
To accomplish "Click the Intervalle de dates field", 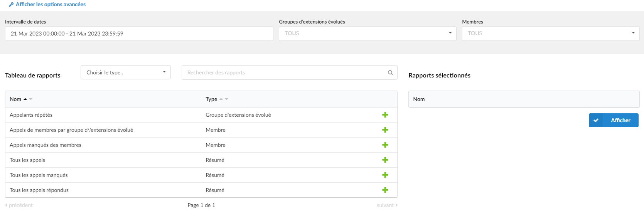I will point(139,34).
